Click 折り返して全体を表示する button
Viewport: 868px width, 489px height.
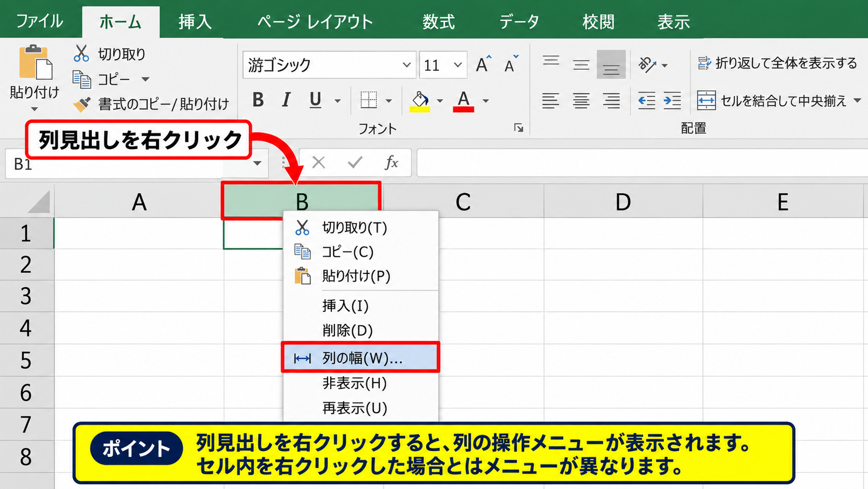pos(777,63)
